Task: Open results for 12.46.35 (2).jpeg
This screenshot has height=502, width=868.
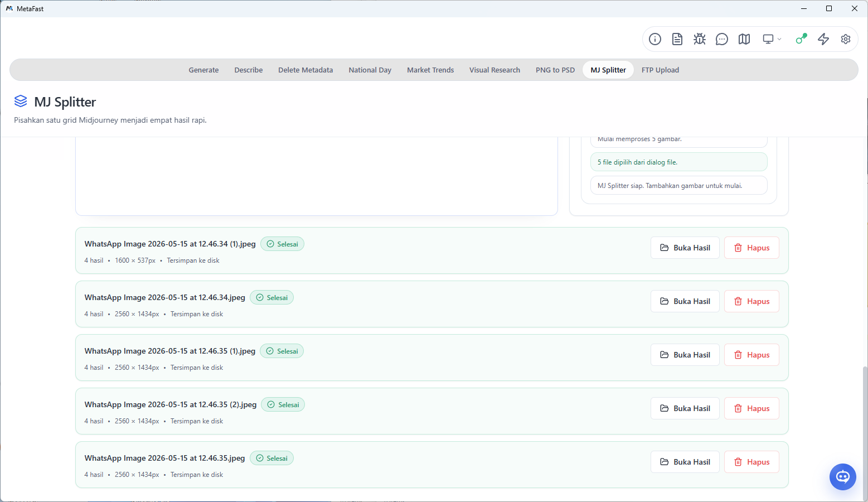Action: [685, 408]
